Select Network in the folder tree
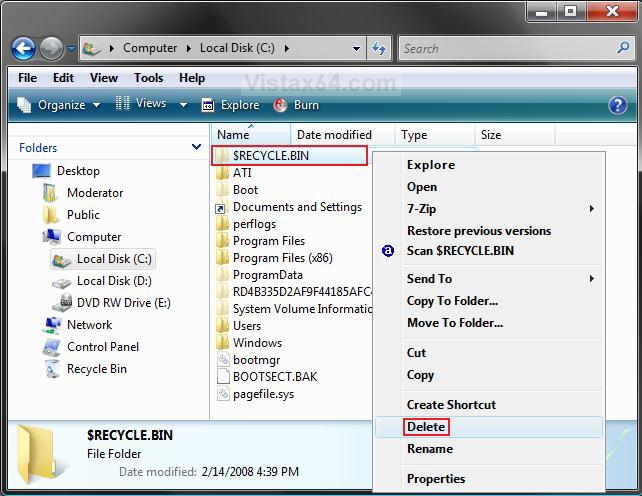The height and width of the screenshot is (496, 642). (x=77, y=325)
